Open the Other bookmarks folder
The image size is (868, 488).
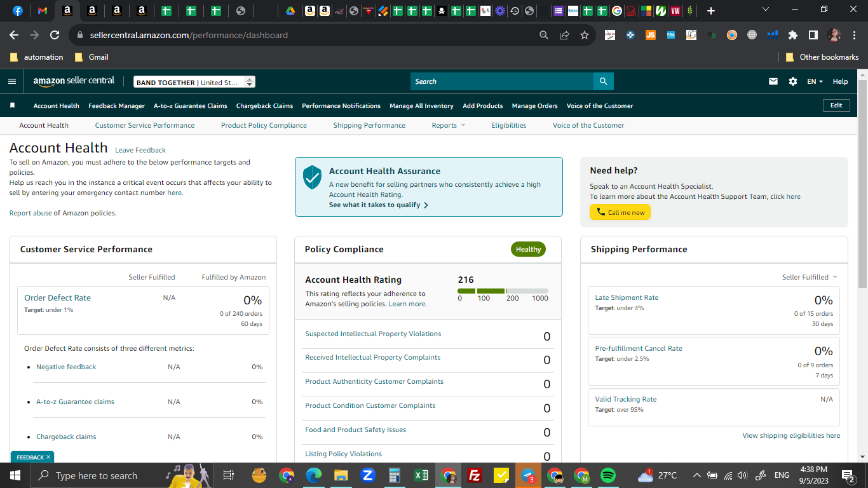(x=822, y=57)
